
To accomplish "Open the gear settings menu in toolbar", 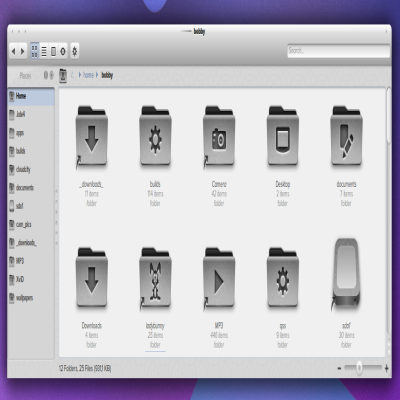I will [x=75, y=51].
